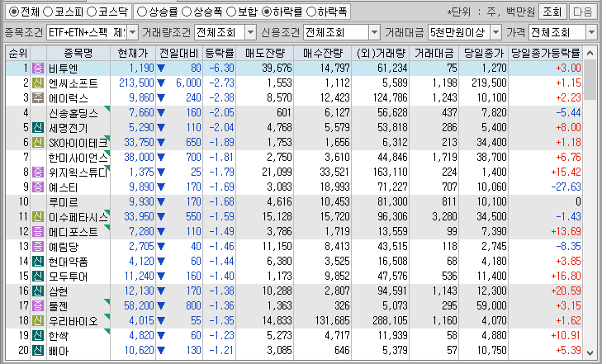Screen dimensions: 602x364
Task: Click the 당일종가등락률 column header
Action: [546, 53]
